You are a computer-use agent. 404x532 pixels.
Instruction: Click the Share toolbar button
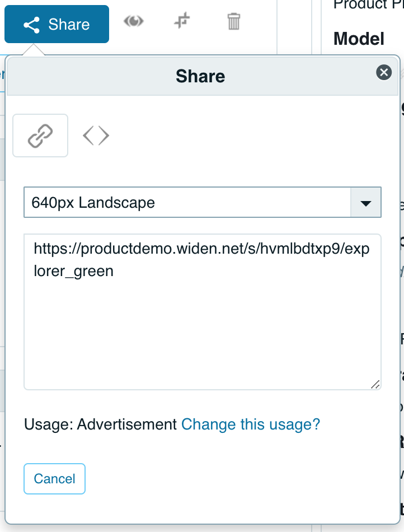pyautogui.click(x=56, y=24)
